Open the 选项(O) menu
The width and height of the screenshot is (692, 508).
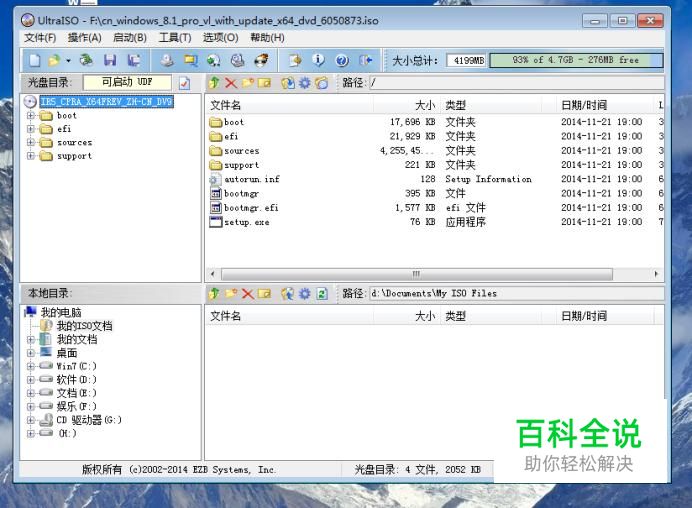pyautogui.click(x=220, y=38)
